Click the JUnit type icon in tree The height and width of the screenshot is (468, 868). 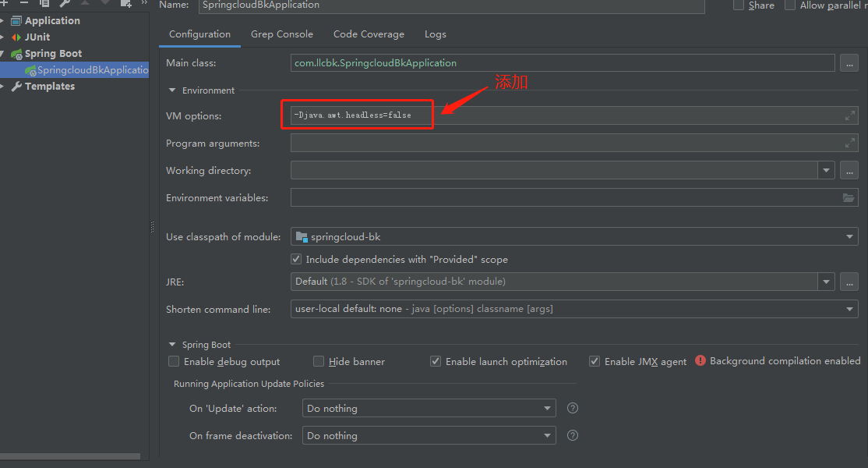[x=16, y=37]
